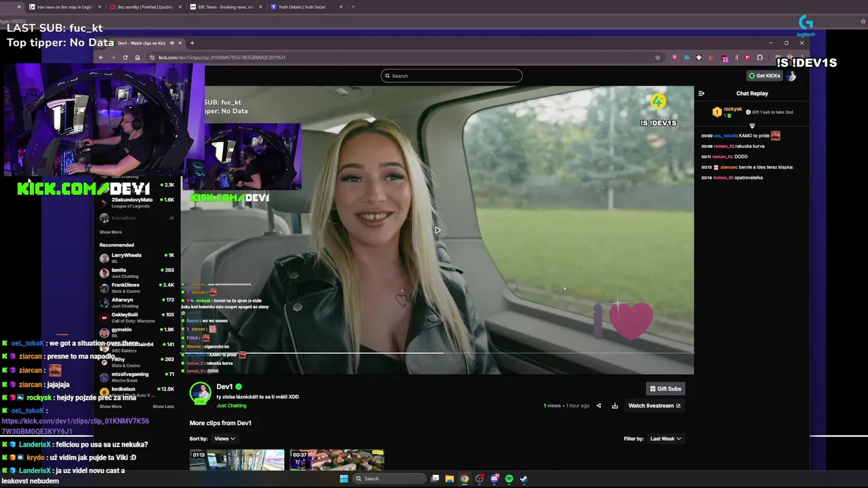Open IamRa channel in sidebar
The image size is (868, 488).
point(136,272)
